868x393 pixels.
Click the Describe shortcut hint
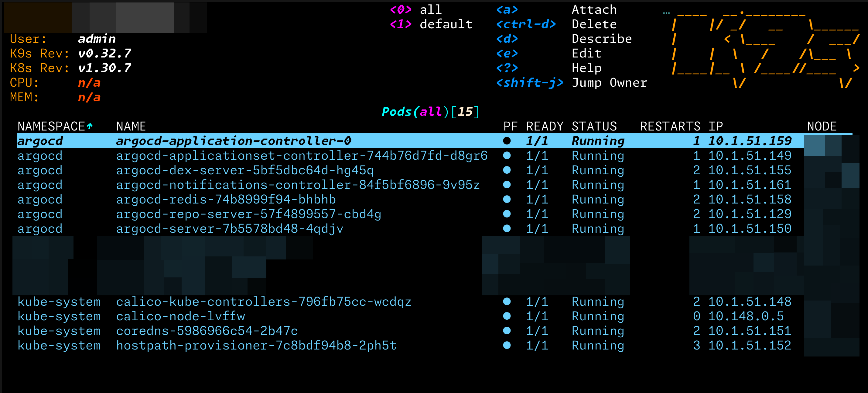tap(601, 39)
